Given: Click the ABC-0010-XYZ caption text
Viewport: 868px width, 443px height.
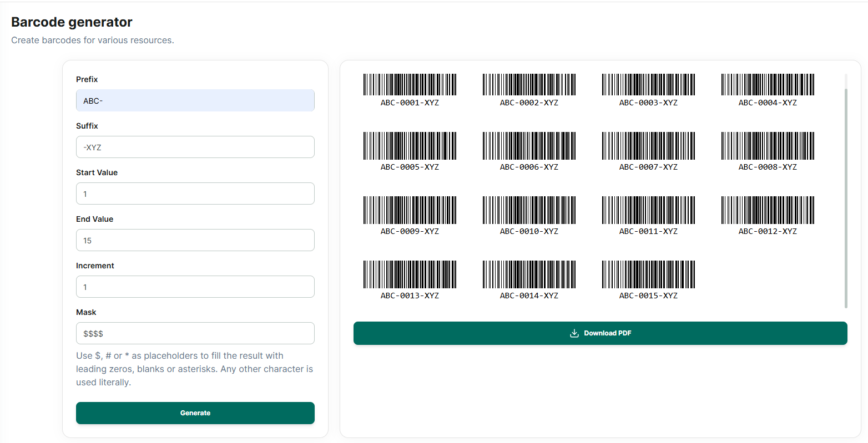Looking at the screenshot, I should point(529,231).
